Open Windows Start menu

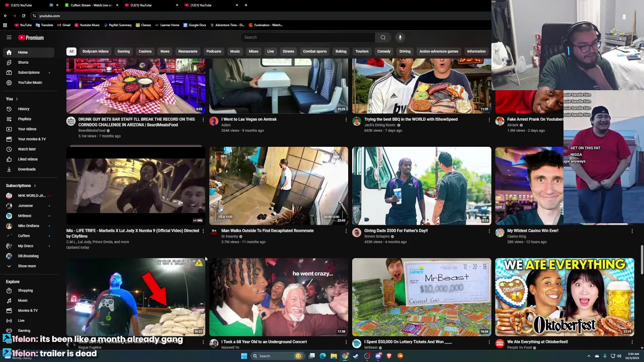point(244,356)
